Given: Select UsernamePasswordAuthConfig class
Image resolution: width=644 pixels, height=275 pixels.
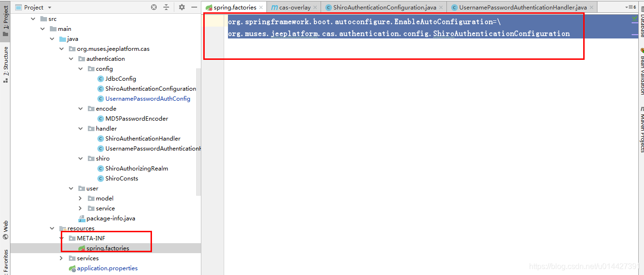Looking at the screenshot, I should [148, 99].
